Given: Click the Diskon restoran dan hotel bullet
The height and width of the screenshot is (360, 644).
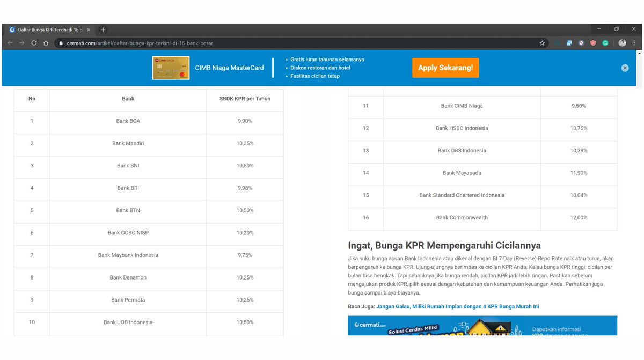Looking at the screenshot, I should tap(320, 68).
